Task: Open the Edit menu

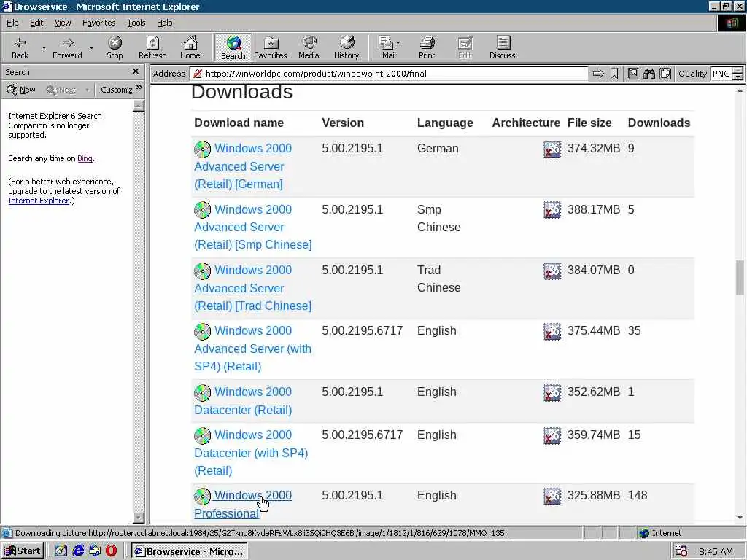Action: [x=36, y=23]
